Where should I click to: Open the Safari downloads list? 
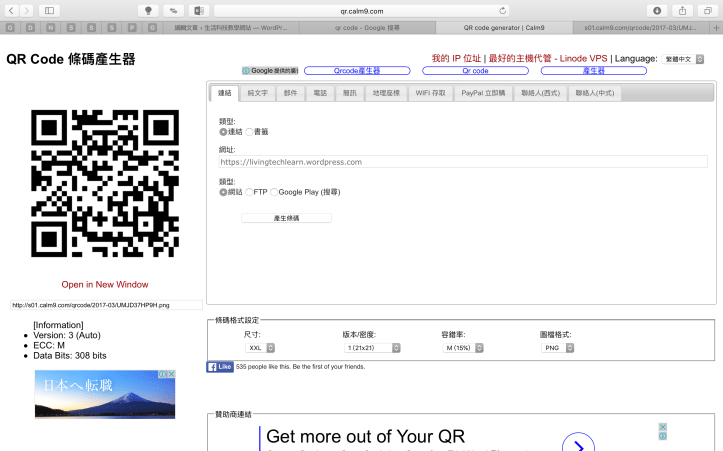(x=657, y=10)
